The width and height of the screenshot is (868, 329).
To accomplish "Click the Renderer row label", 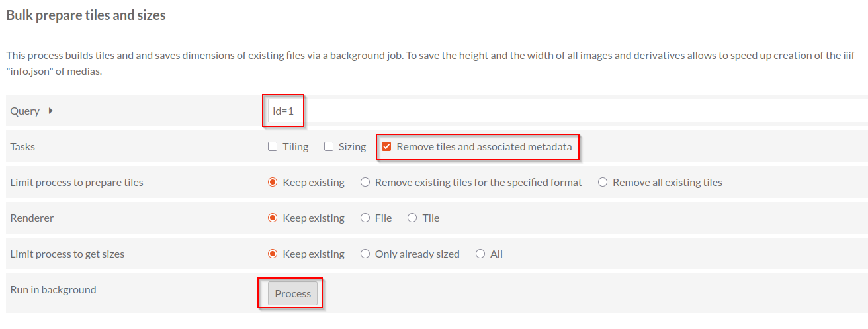I will 32,218.
